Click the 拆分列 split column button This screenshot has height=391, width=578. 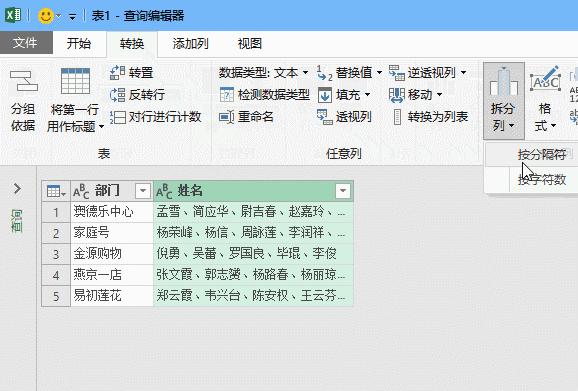point(504,100)
